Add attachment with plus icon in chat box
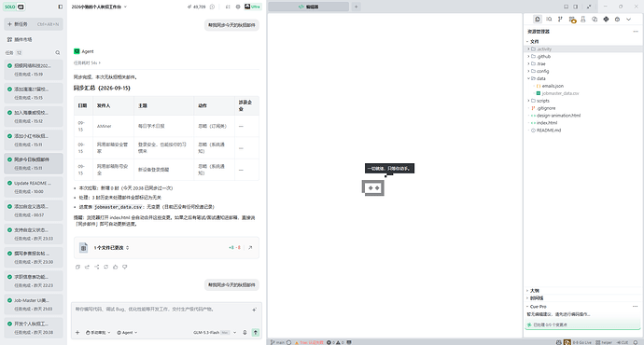Screen dimensions: 644x345 tap(77, 333)
